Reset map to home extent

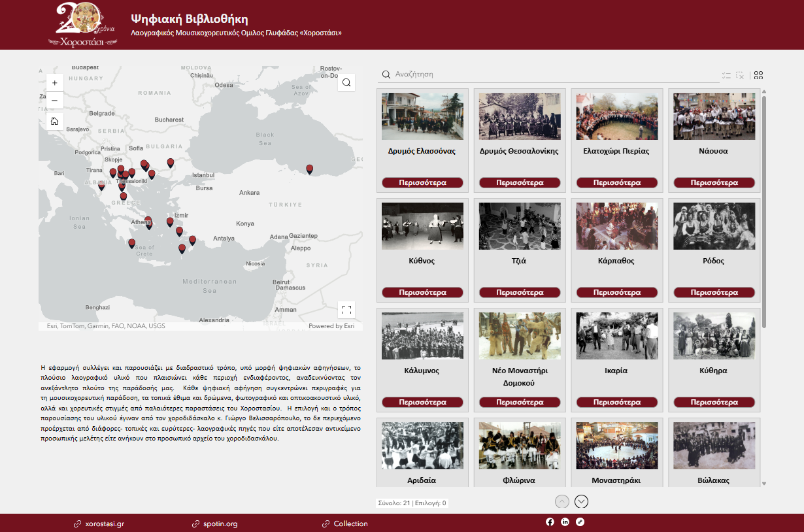(x=55, y=121)
